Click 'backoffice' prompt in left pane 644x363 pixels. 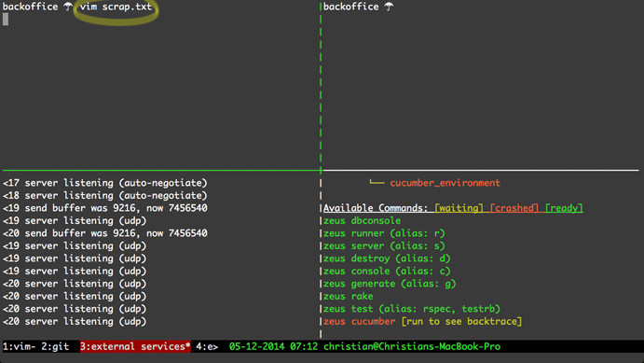pyautogui.click(x=31, y=7)
